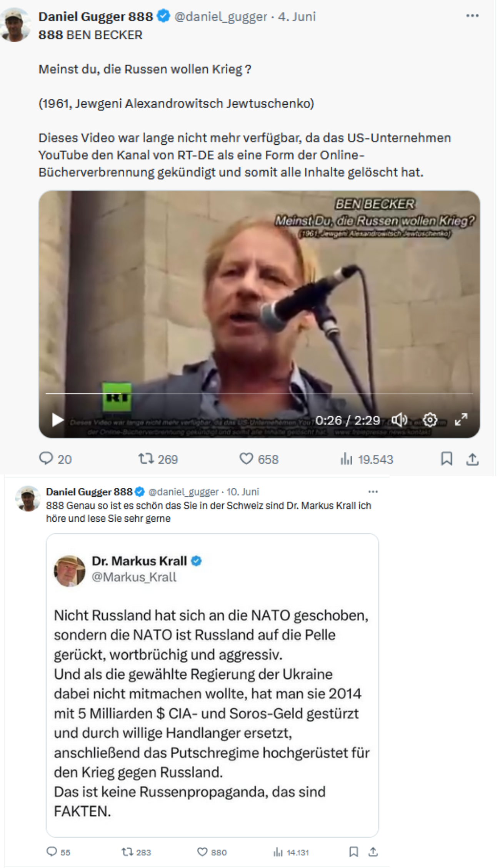Play the Ben Becker video
500x868 pixels.
pyautogui.click(x=58, y=420)
